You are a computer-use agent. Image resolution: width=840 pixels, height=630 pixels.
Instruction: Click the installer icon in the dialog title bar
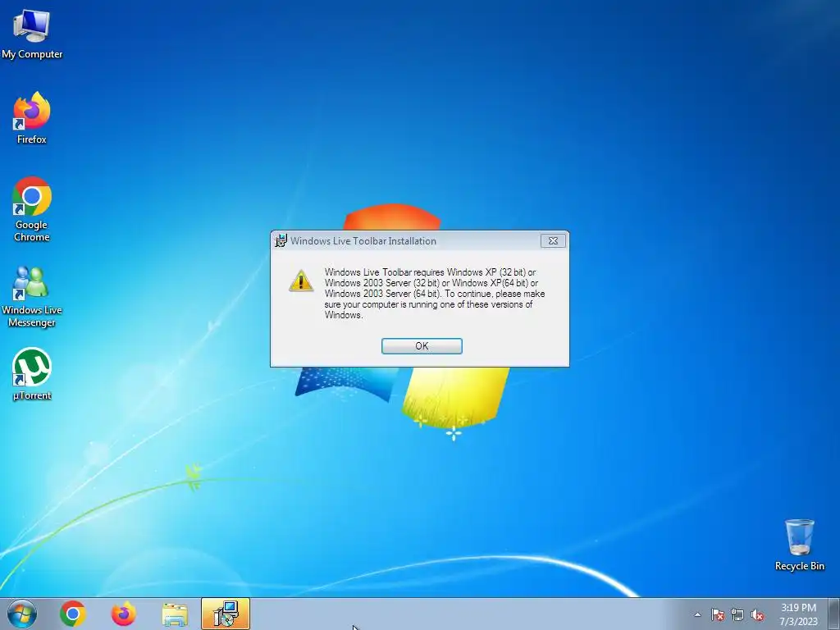[x=281, y=241]
